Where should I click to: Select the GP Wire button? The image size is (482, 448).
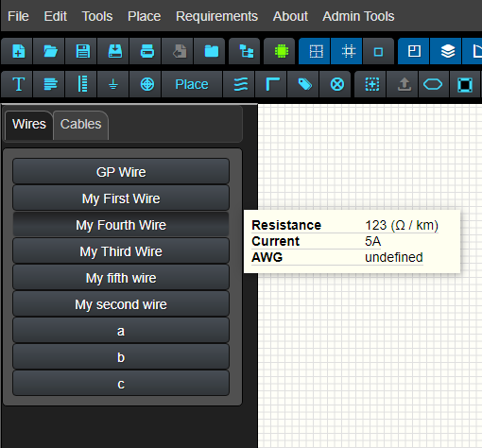tap(121, 171)
